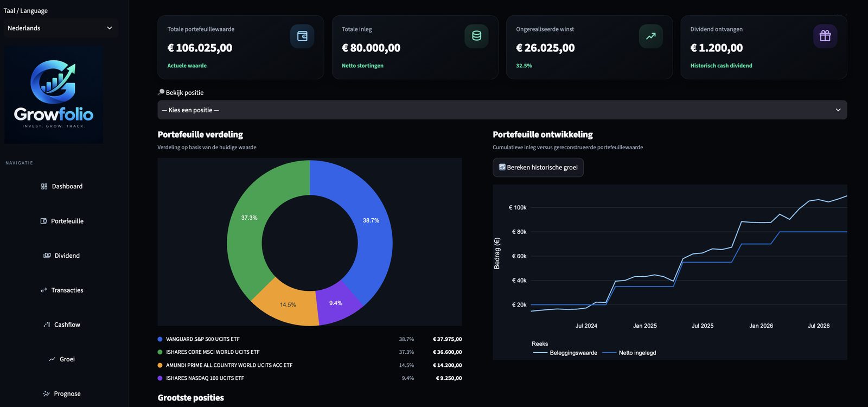Click the Netto stortingen label

tap(362, 66)
